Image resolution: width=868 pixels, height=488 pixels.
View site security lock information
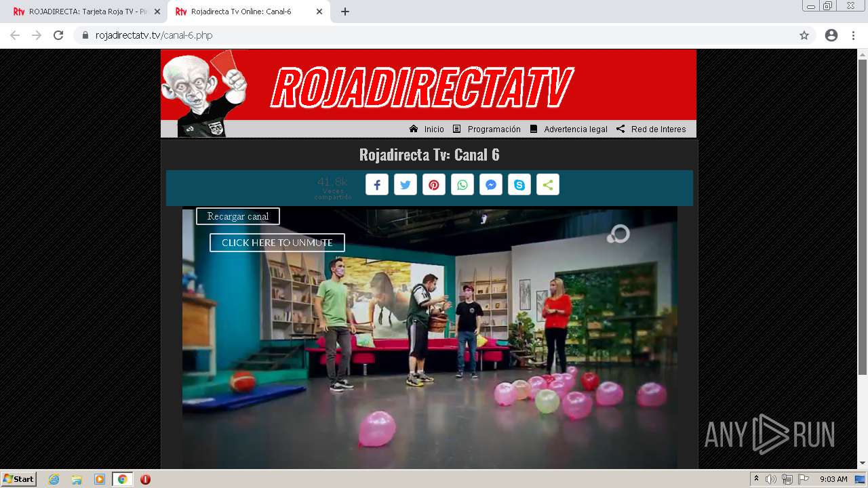(x=85, y=35)
